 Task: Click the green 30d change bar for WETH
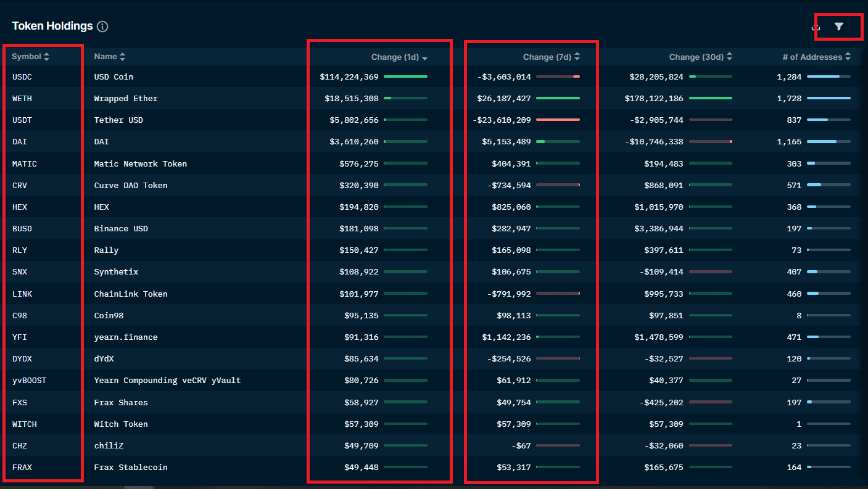tap(710, 98)
